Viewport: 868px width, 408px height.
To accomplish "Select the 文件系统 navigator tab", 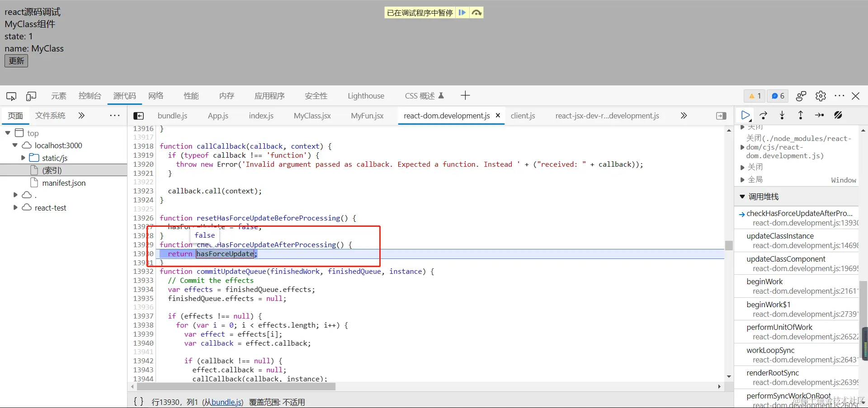I will click(50, 116).
